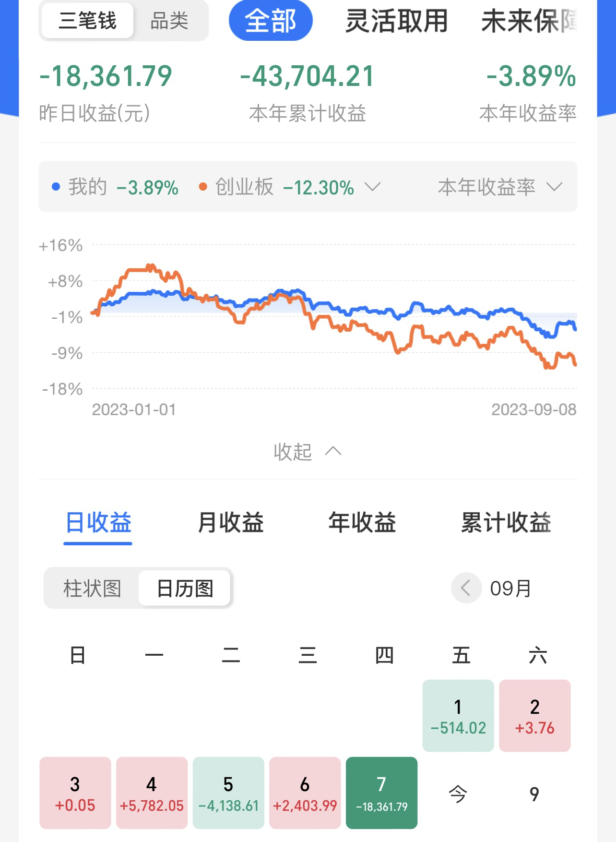
Task: Click the orange dot beside 创业板
Action: [203, 187]
